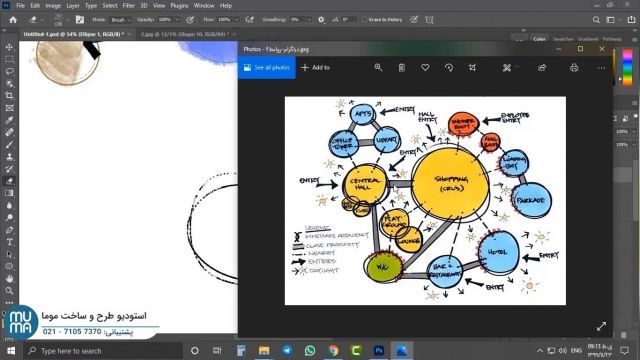Select the Crop tool
Screen dimensions: 640x360
coord(9,96)
